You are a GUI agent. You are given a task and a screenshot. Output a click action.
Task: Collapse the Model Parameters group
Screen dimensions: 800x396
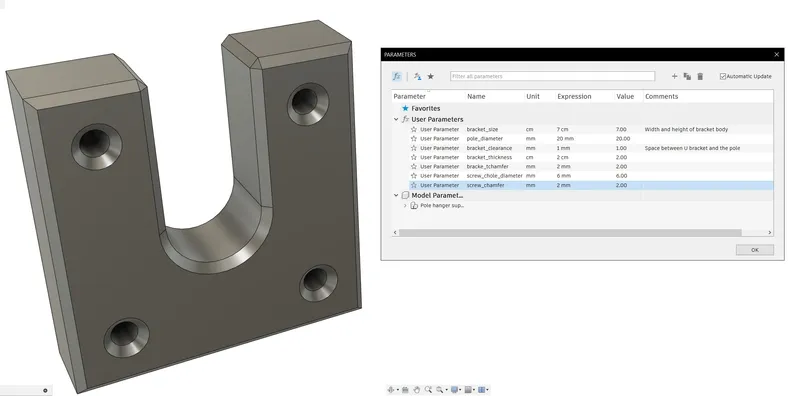[396, 195]
